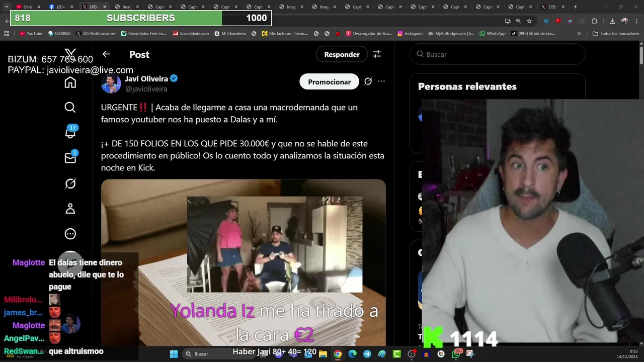This screenshot has height=362, width=644.
Task: Open Chrome downloads icon
Action: 612,21
